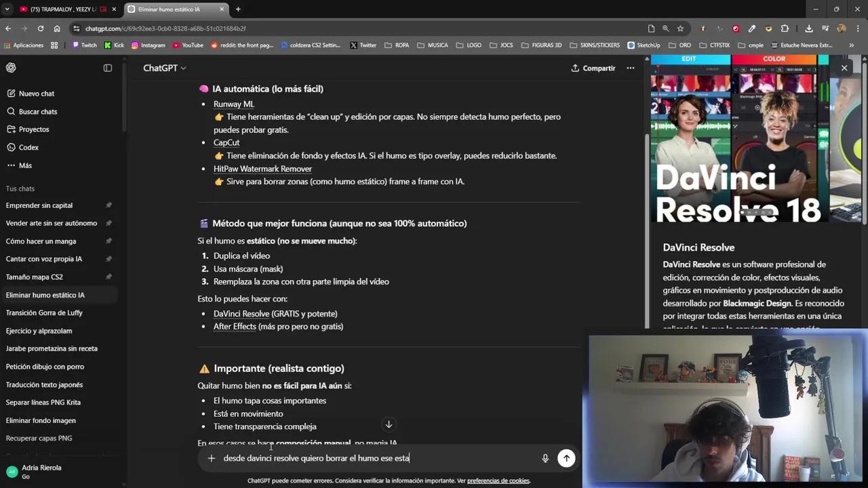This screenshot has width=868, height=488.
Task: Send the message with arrow button
Action: [566, 458]
